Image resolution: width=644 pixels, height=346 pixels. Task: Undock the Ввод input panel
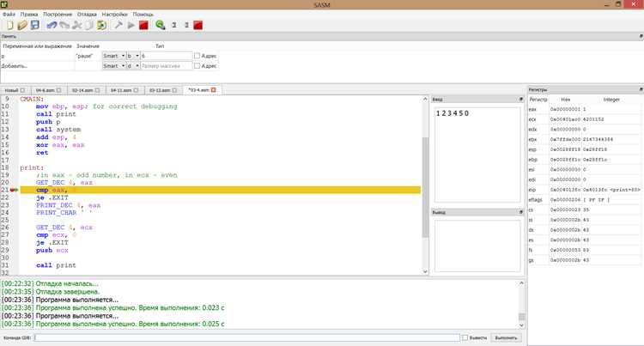[521, 99]
